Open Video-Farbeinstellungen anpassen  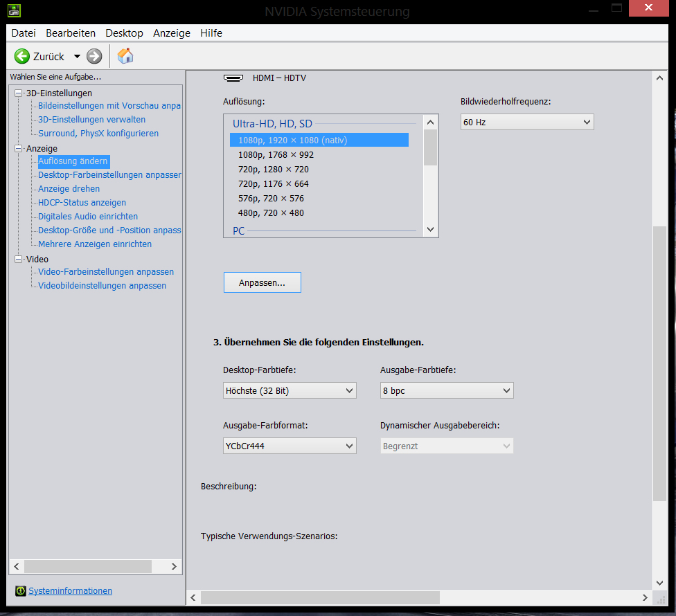pos(106,272)
